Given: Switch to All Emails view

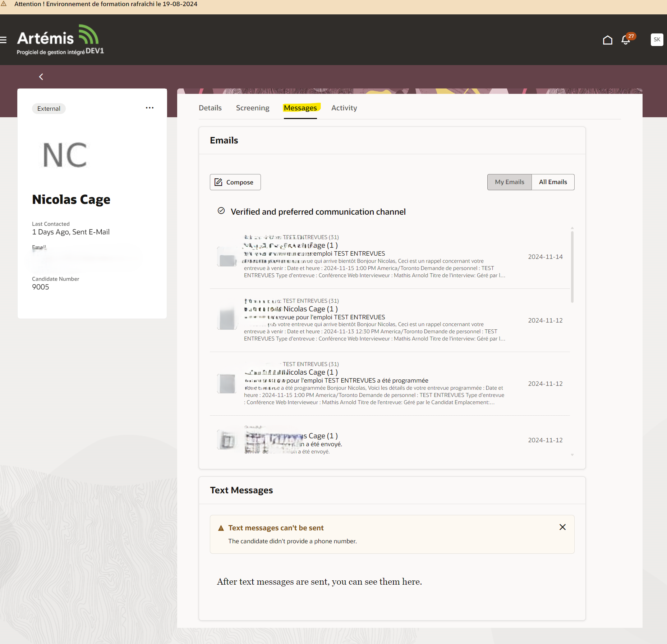Looking at the screenshot, I should (553, 182).
